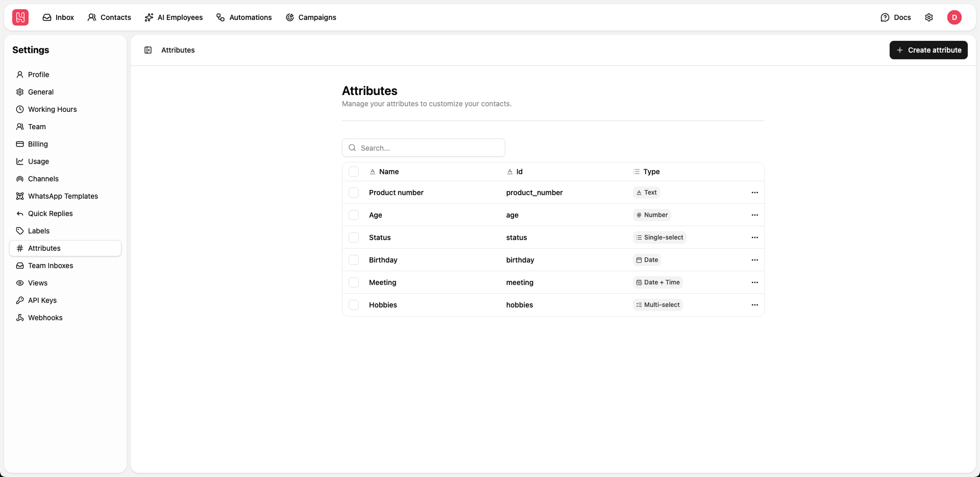Check the Hobbies row checkbox
The image size is (980, 477).
click(x=354, y=305)
